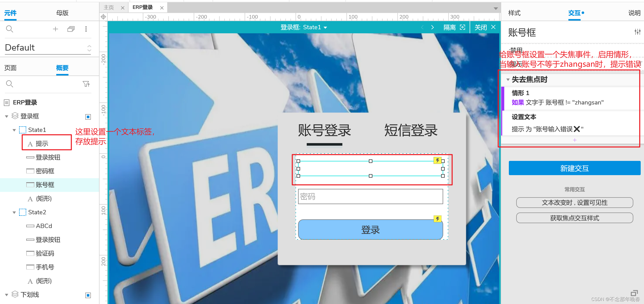Screen dimensions: 644x304
Task: Switch to the 母版 tab
Action: (x=62, y=13)
